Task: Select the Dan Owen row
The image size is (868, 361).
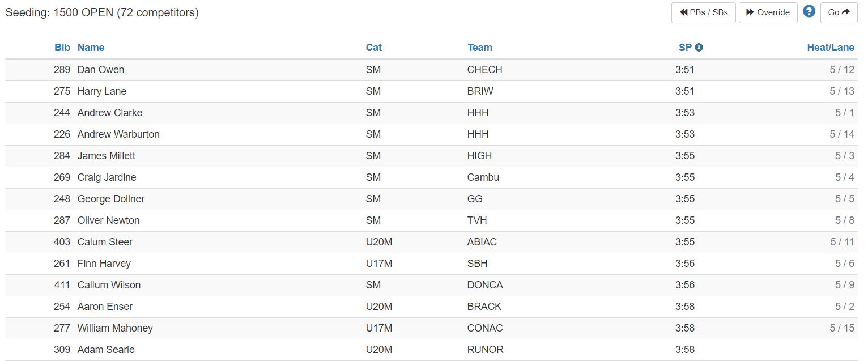Action: tap(434, 70)
